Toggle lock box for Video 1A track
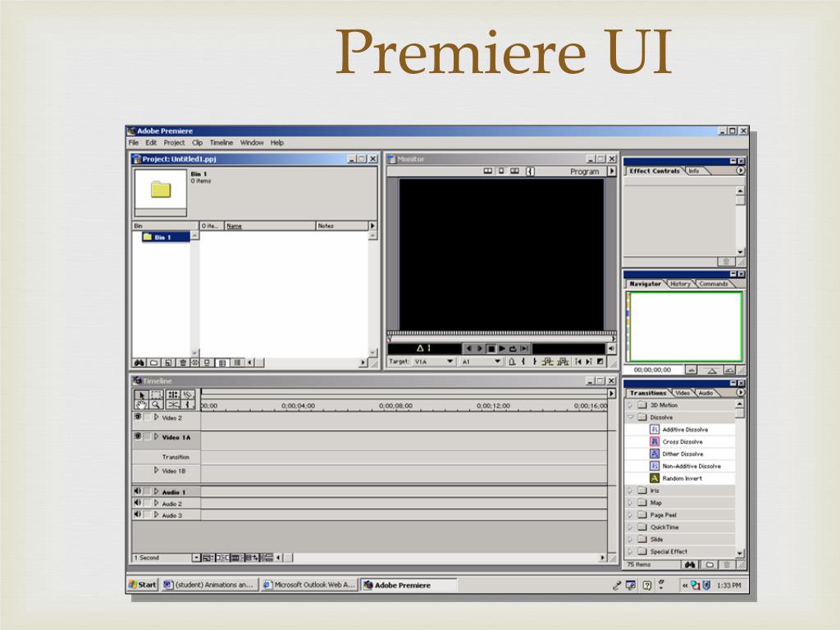 (x=148, y=436)
